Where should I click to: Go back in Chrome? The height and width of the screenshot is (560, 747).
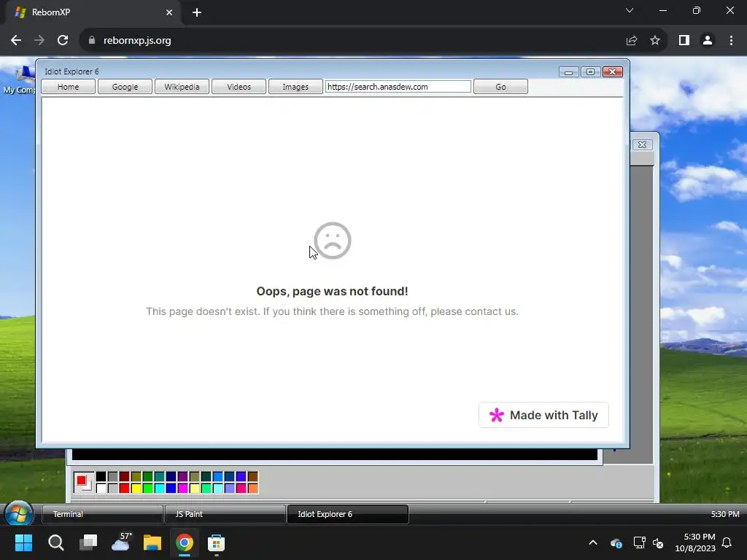(16, 41)
